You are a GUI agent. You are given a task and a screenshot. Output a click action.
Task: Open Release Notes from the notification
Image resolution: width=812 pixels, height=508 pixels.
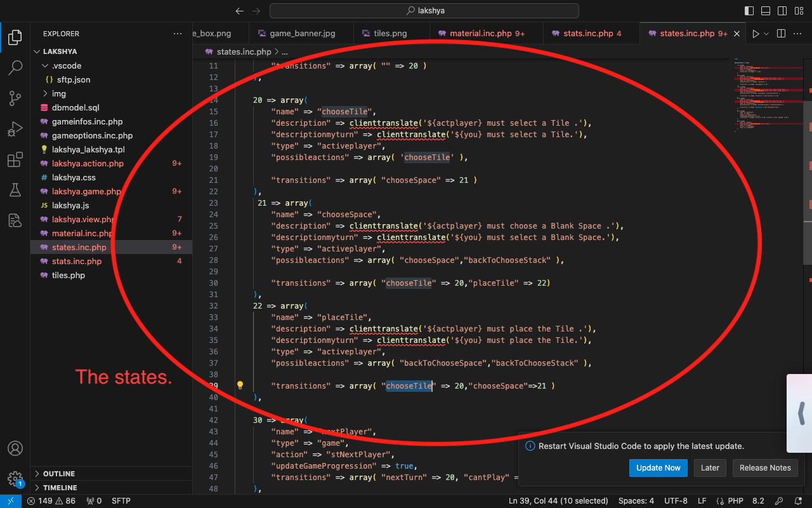click(x=765, y=467)
